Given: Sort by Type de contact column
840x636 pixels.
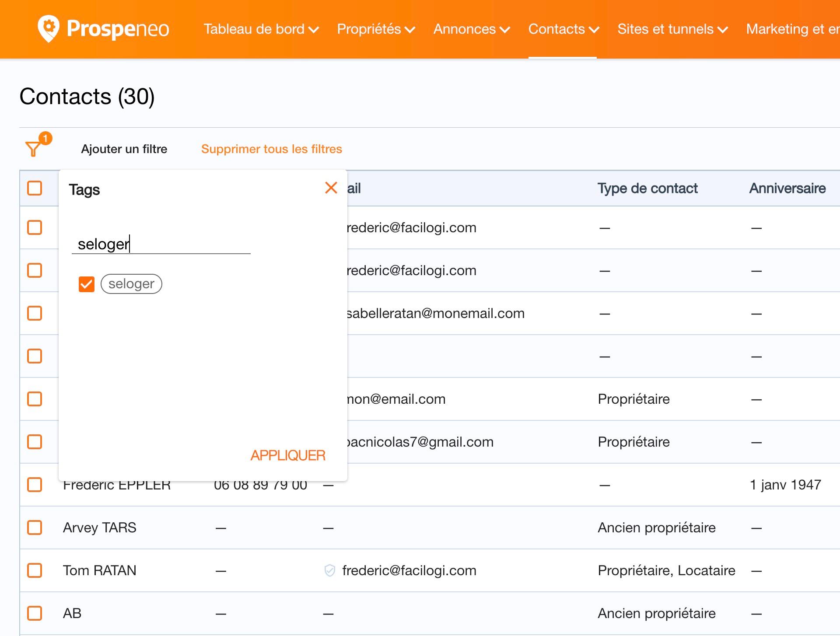Looking at the screenshot, I should tap(647, 189).
